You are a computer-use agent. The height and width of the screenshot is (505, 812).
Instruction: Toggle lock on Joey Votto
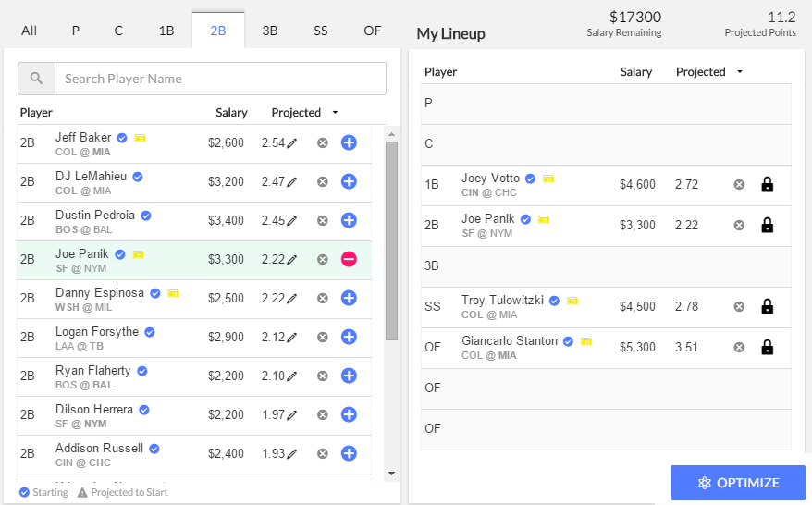[768, 184]
